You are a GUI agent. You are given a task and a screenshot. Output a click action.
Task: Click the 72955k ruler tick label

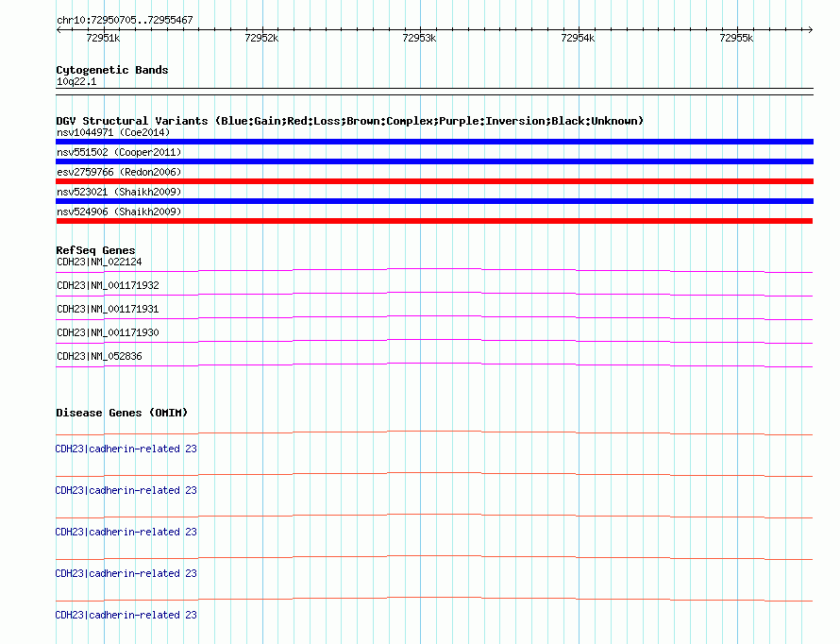(736, 38)
